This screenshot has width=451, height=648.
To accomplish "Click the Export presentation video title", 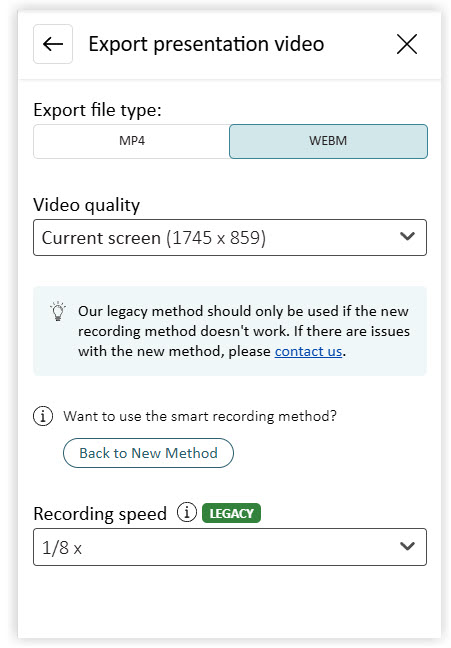I will tap(206, 44).
